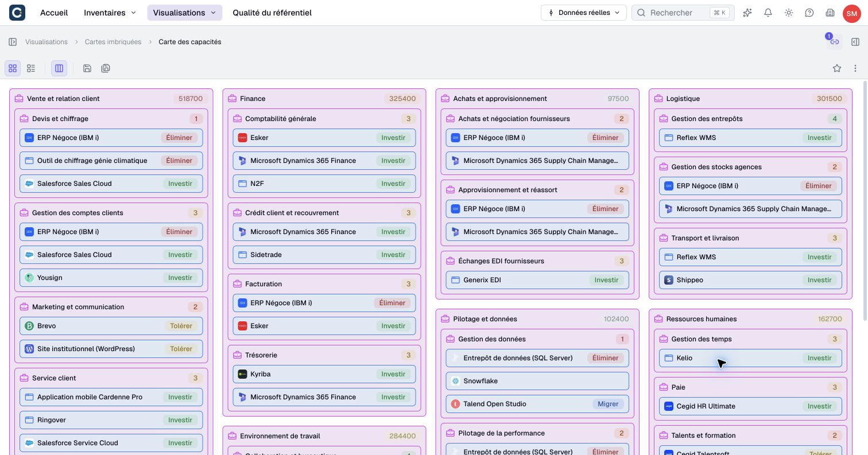Click the Snowflake app logo icon
The width and height of the screenshot is (868, 455).
pos(455,381)
